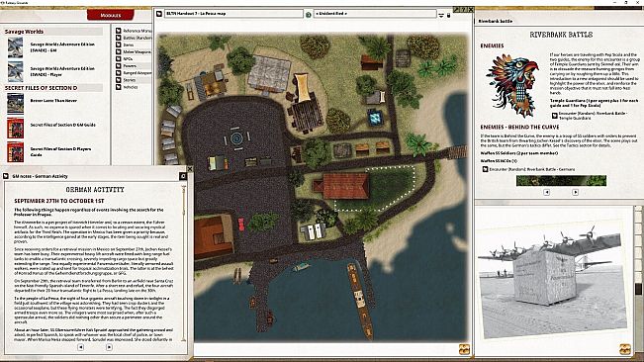Click the map window help question icon
The image size is (644, 362).
click(x=463, y=9)
